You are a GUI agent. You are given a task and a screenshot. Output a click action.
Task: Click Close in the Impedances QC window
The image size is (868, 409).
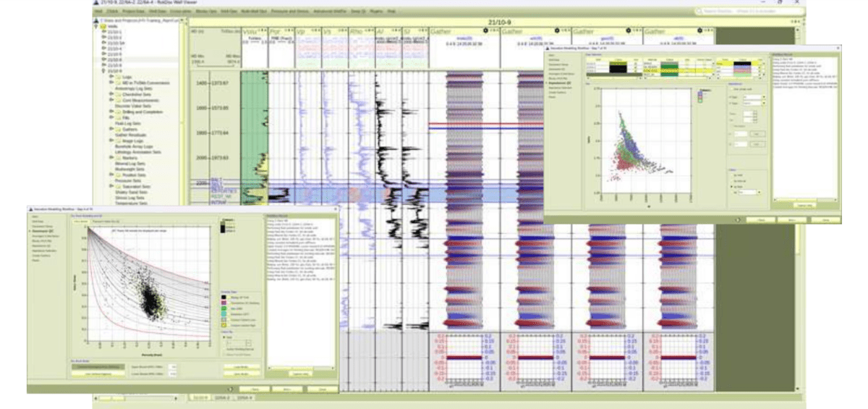pos(826,219)
